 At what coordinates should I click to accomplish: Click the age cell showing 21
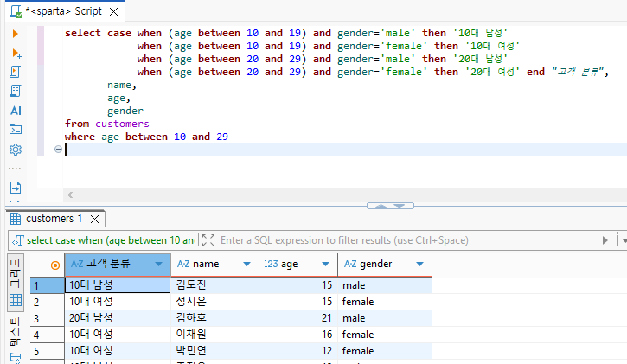pyautogui.click(x=298, y=318)
